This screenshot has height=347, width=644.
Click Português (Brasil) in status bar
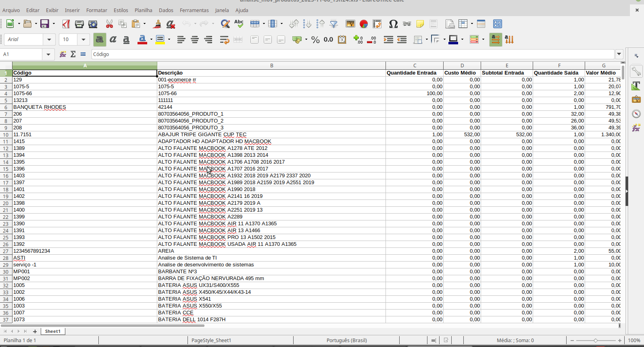[347, 340]
